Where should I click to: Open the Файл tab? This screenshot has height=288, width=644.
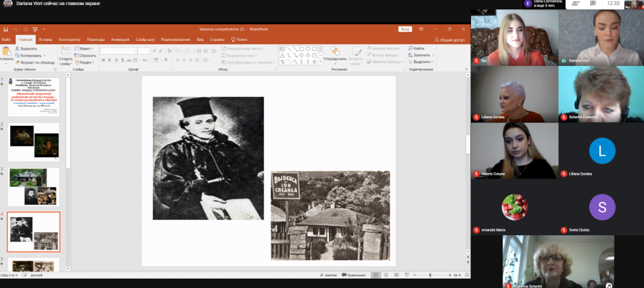point(6,40)
